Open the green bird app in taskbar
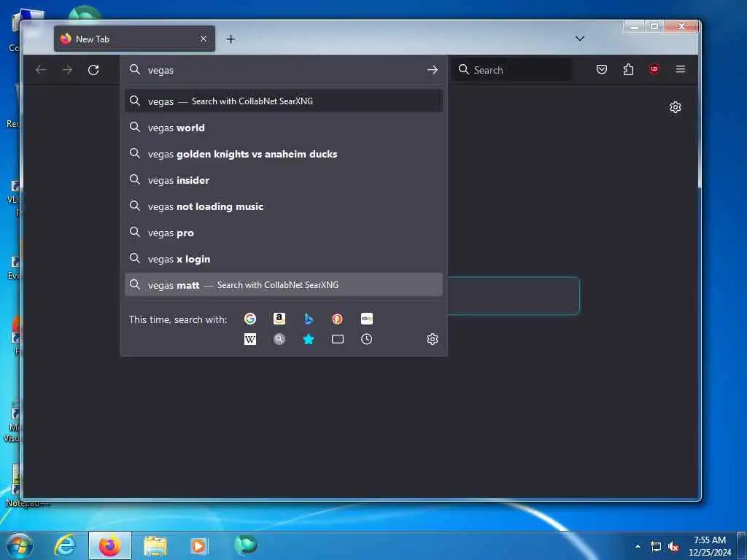The width and height of the screenshot is (747, 560). (245, 545)
